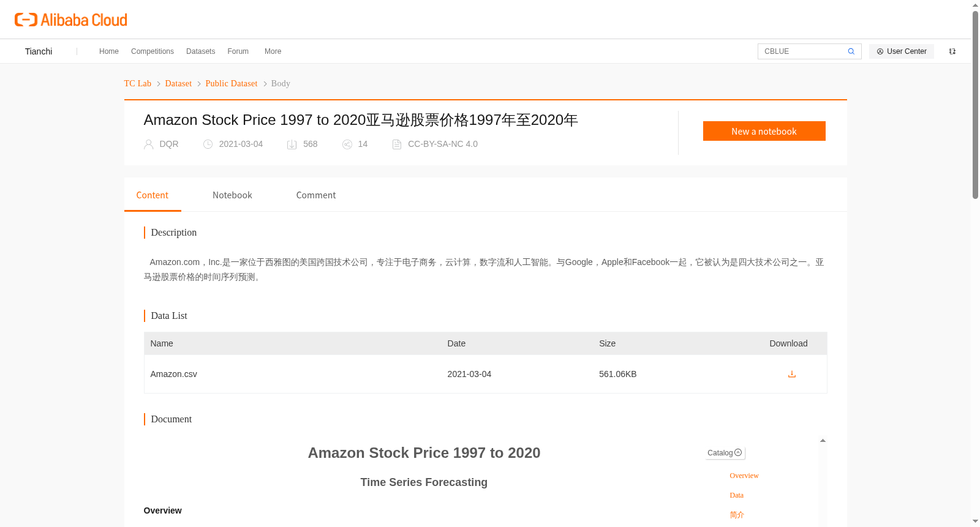Click the New a notebook button

764,131
